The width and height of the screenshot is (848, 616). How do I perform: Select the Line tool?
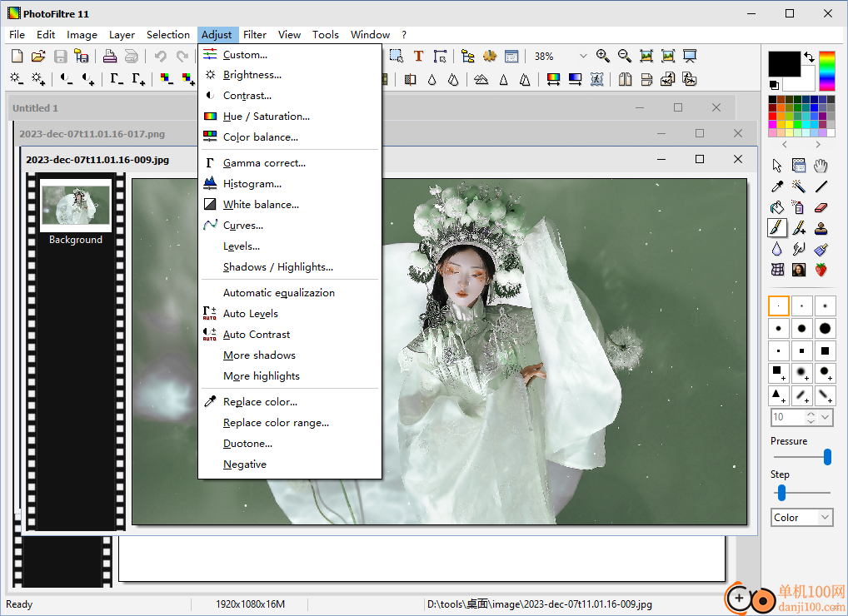tap(821, 186)
